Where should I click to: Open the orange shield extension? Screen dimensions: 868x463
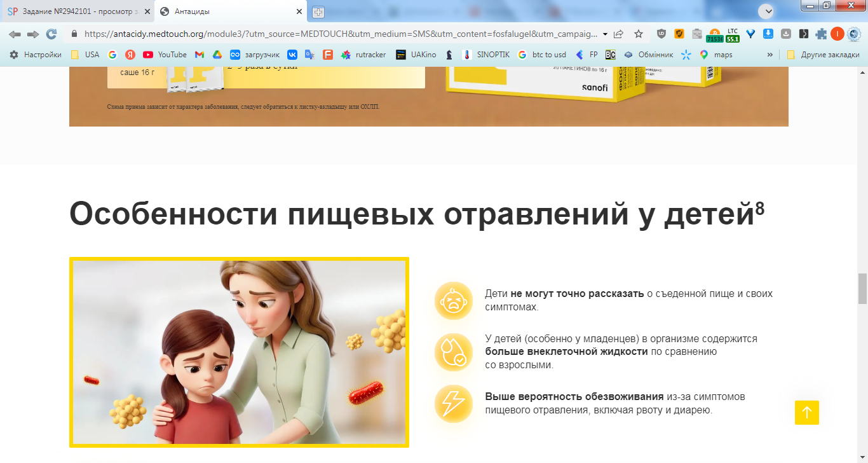(679, 34)
